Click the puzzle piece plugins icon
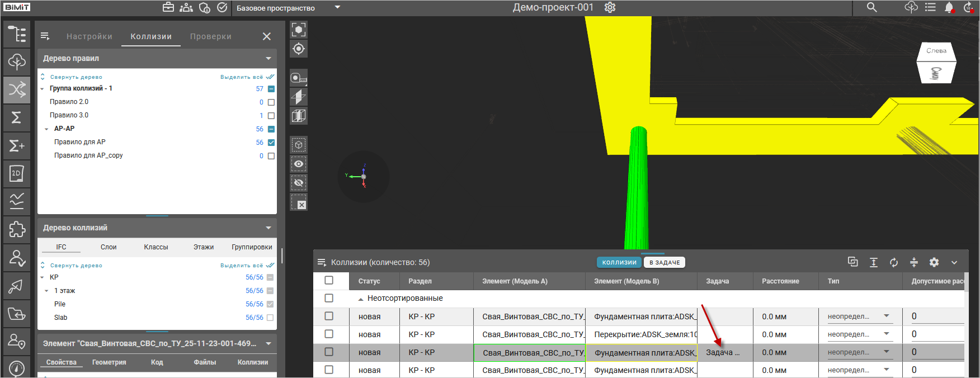Screen dimensions: 980x378 pyautogui.click(x=17, y=229)
